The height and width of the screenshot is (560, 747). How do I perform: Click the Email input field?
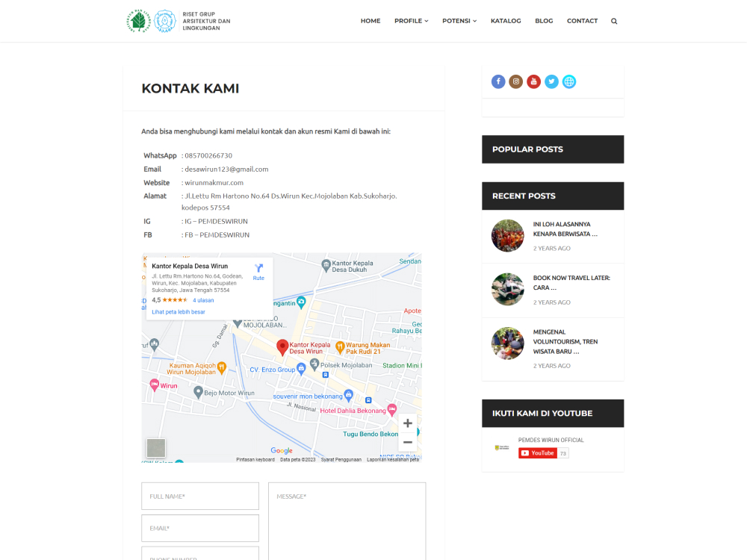[200, 528]
